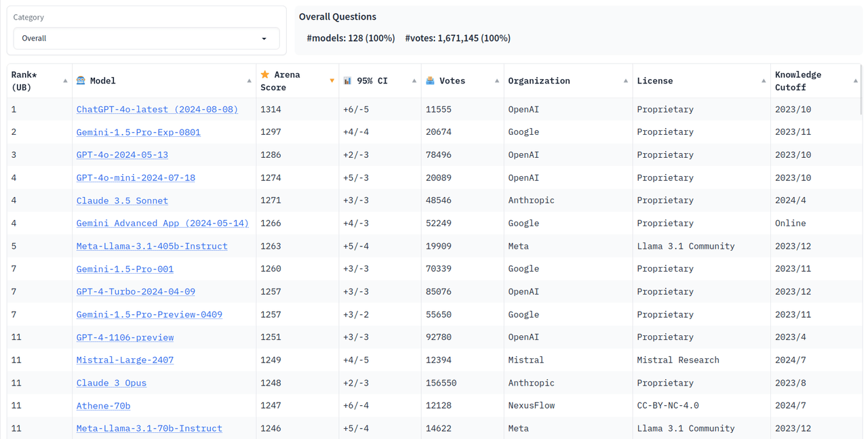Select the 2024/4 cutoff for Claude 3.5 Sonnet
The width and height of the screenshot is (868, 439).
coord(791,201)
